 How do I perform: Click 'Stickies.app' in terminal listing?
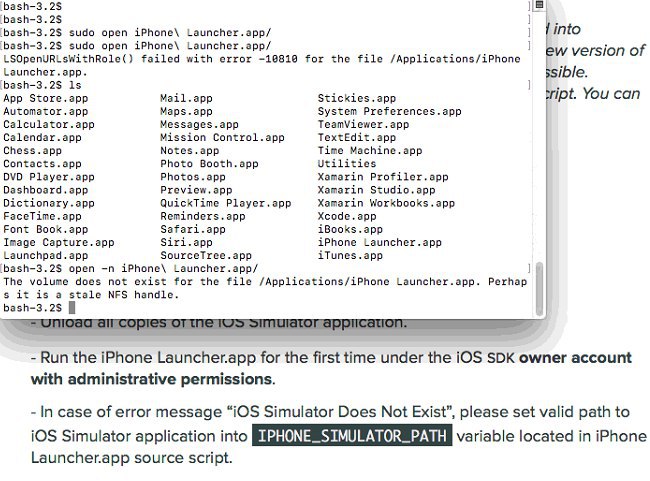(x=357, y=99)
